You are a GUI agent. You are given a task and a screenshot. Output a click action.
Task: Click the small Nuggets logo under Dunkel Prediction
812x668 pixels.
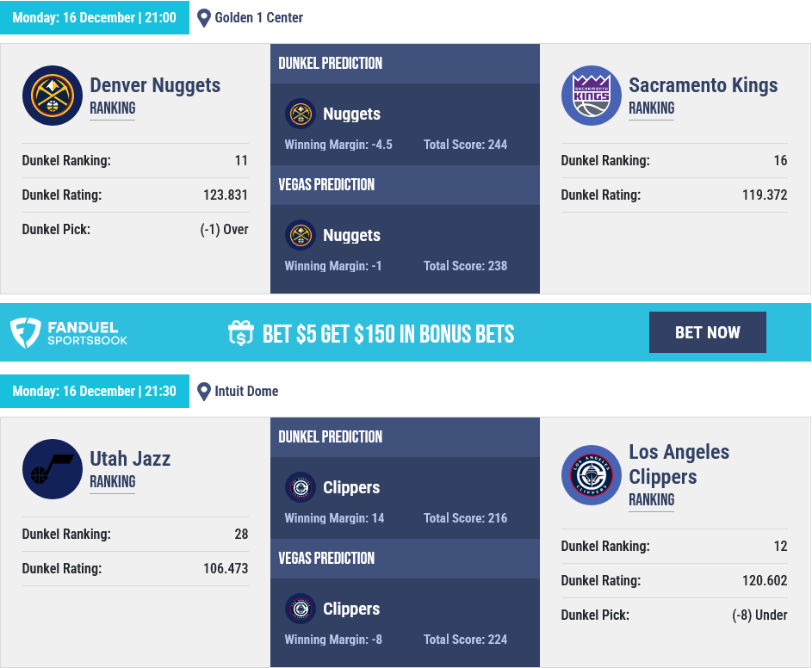(x=301, y=114)
